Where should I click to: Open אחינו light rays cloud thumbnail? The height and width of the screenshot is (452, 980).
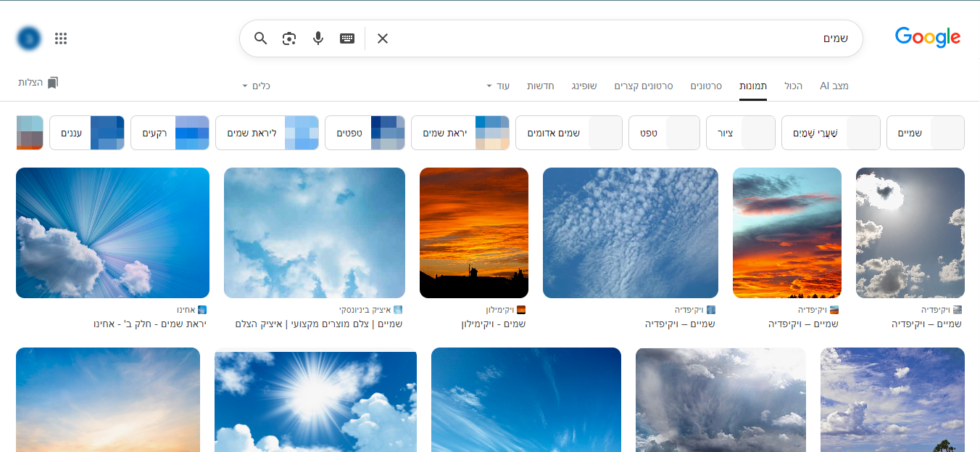[x=112, y=233]
